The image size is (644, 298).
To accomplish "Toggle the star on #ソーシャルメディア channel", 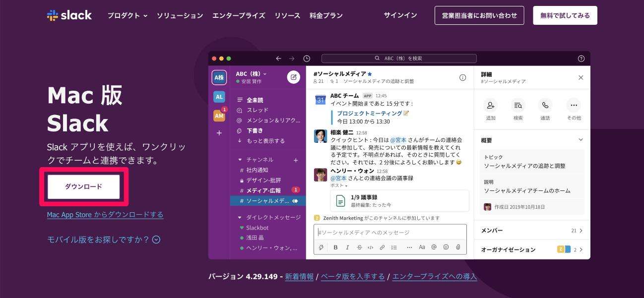I will pyautogui.click(x=369, y=73).
